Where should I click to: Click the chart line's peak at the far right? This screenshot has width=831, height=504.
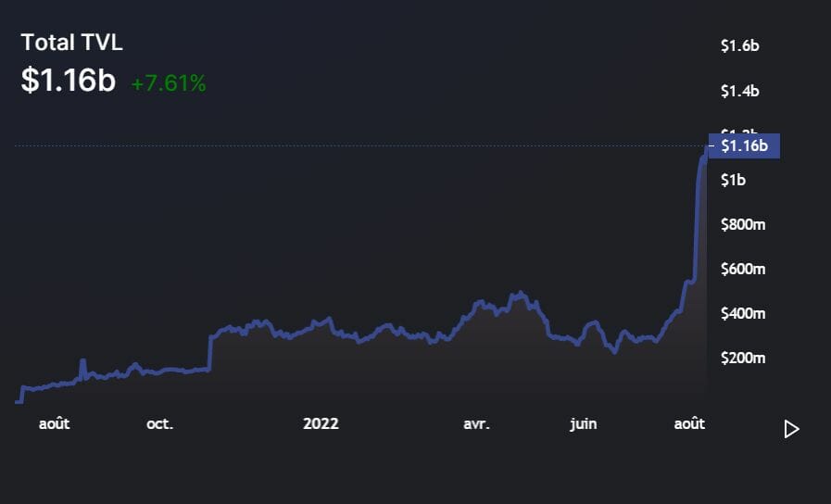(x=706, y=149)
